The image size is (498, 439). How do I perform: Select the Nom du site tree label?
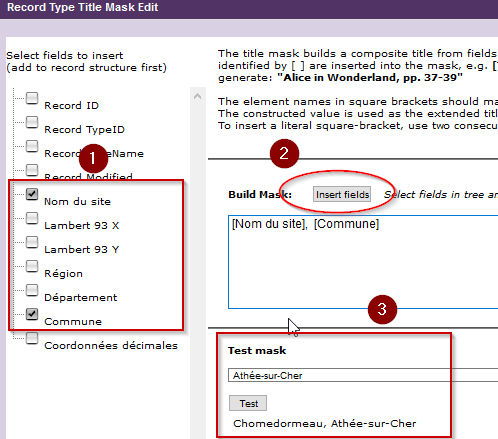click(77, 202)
